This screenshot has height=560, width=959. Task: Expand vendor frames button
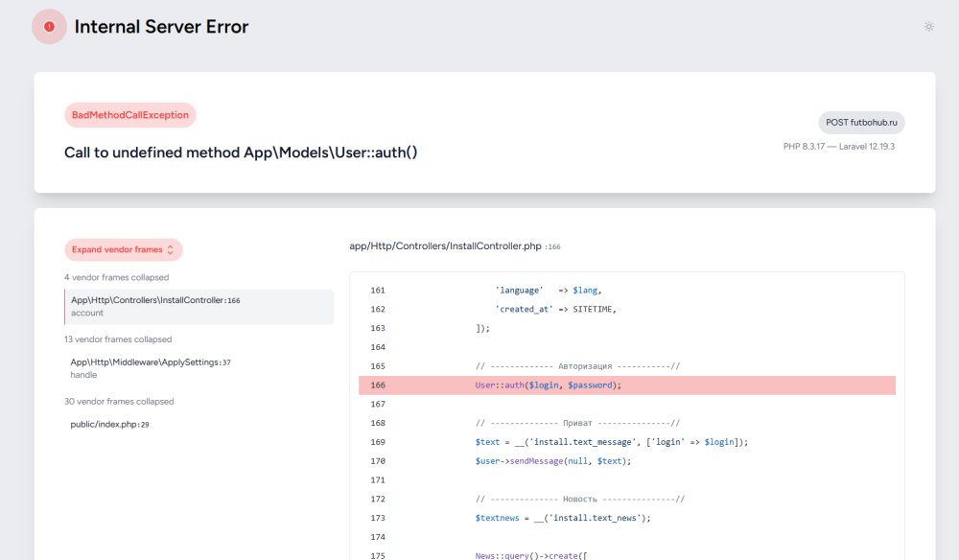click(123, 250)
